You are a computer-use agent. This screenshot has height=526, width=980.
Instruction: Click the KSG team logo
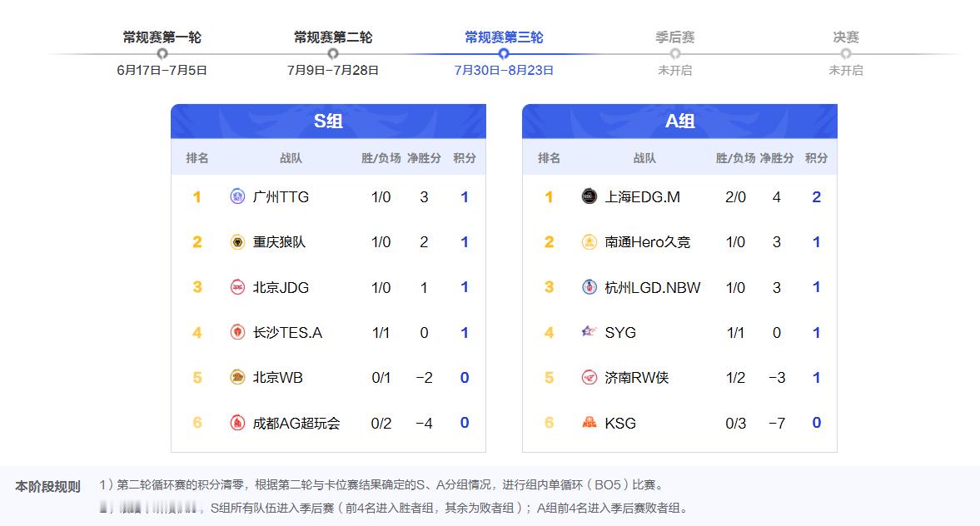coord(589,423)
